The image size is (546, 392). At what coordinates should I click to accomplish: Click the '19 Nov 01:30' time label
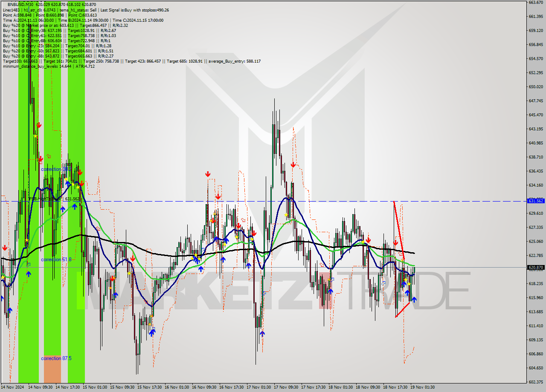coord(423,387)
